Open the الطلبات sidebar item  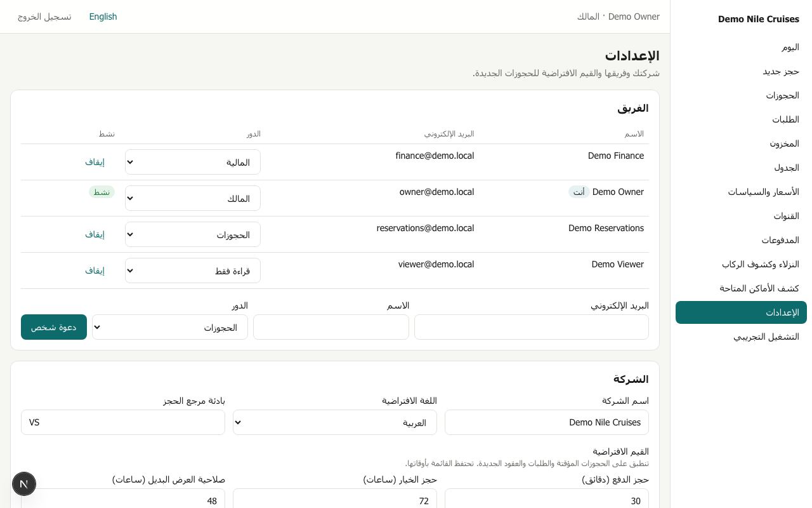pos(741,119)
